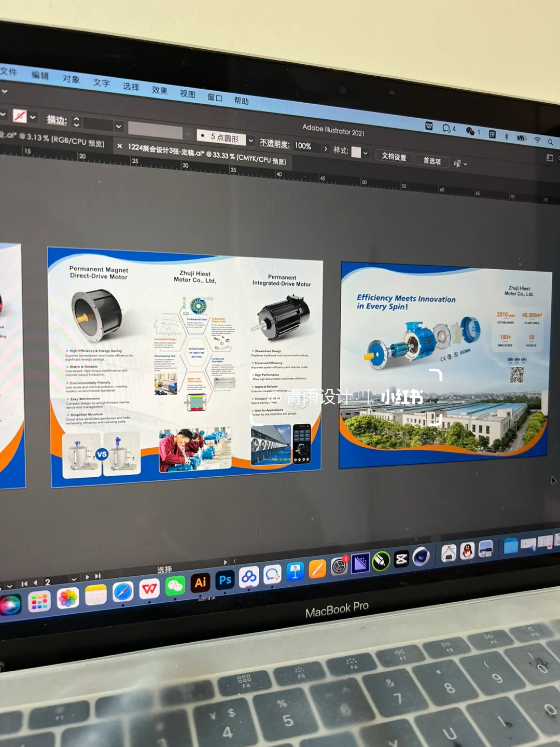Open the 5 点圆形 brush definition dropdown
Image resolution: width=560 pixels, height=747 pixels.
pyautogui.click(x=251, y=141)
